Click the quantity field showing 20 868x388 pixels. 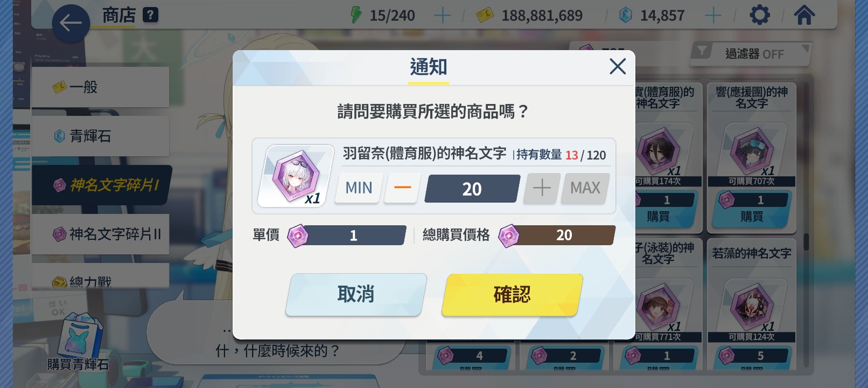coord(472,189)
